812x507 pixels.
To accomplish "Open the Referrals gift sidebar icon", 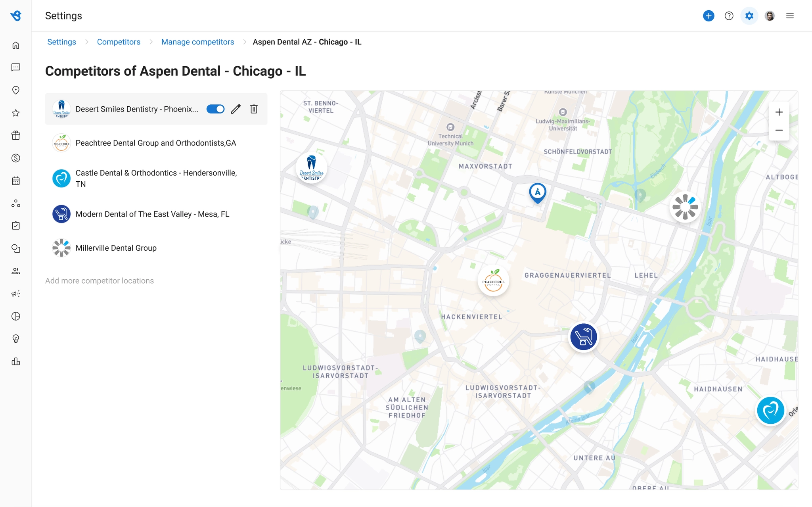I will click(x=16, y=135).
